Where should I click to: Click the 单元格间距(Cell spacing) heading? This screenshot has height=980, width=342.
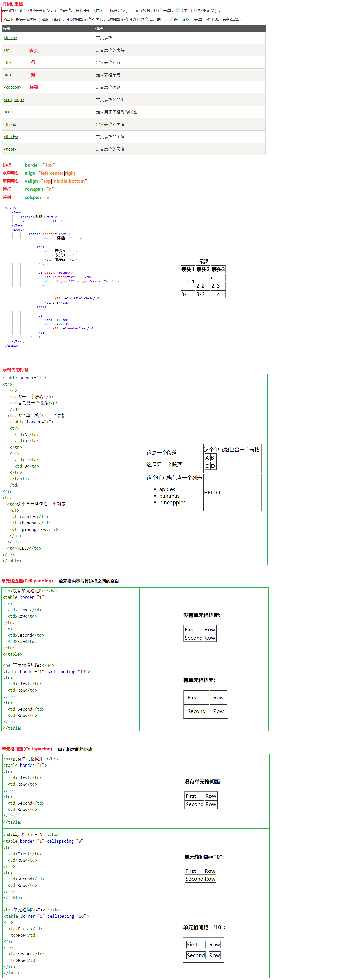click(27, 749)
